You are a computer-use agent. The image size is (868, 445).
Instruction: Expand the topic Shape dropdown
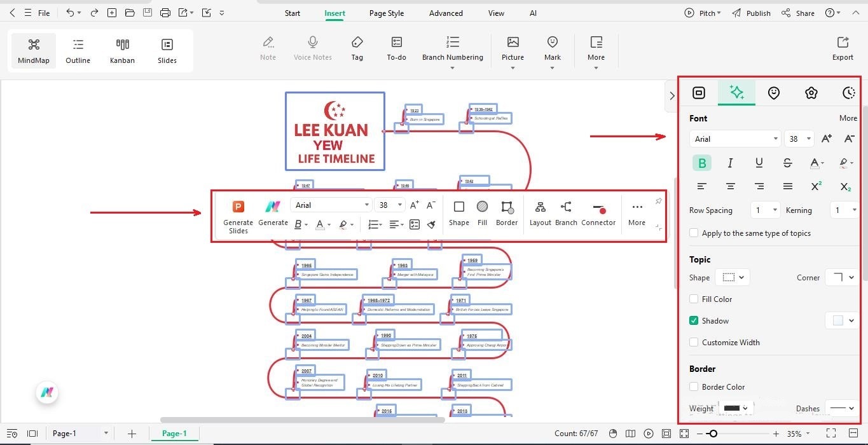pos(732,277)
